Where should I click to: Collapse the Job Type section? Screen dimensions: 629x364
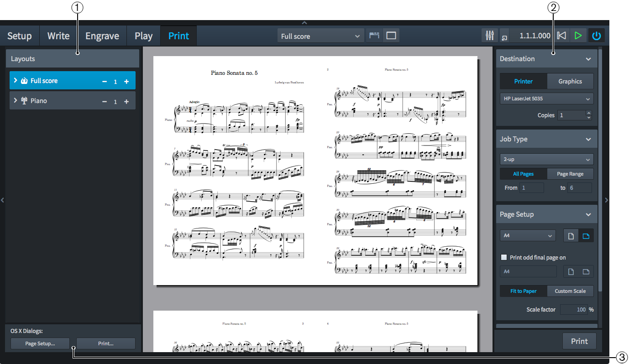588,139
